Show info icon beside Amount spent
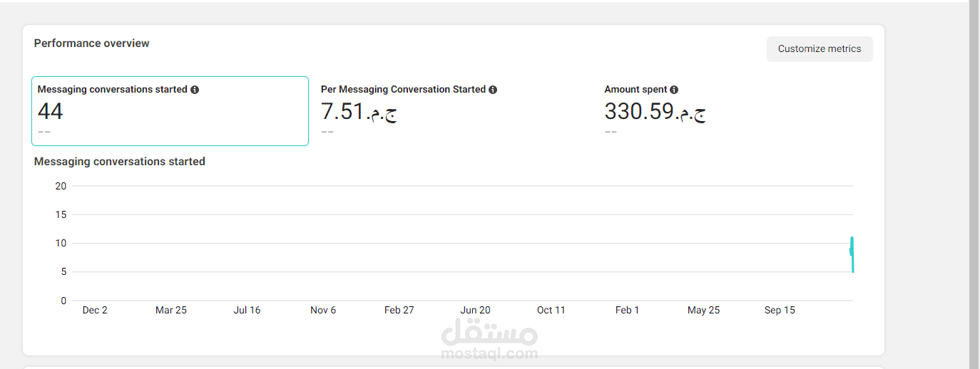The height and width of the screenshot is (369, 980). coord(674,90)
